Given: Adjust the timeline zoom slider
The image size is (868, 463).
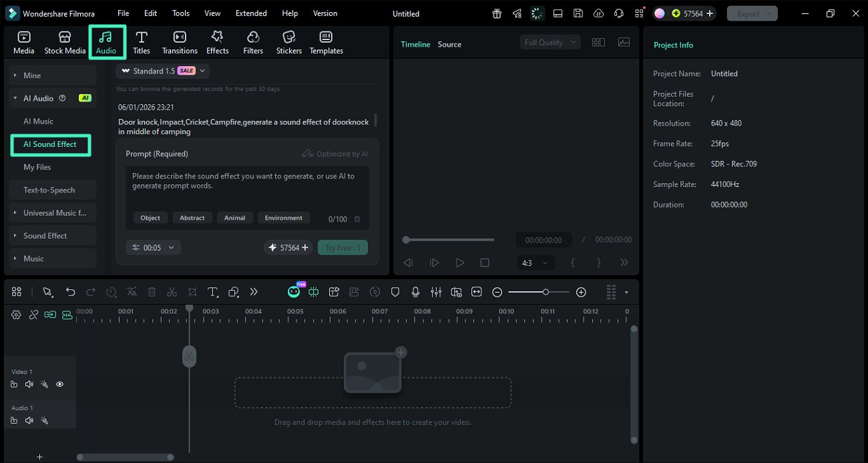Looking at the screenshot, I should [x=546, y=292].
